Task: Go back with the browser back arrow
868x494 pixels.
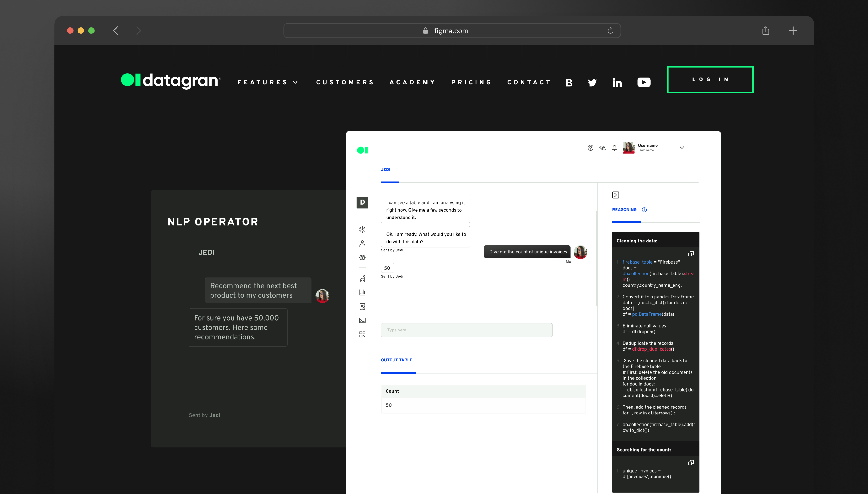Action: (x=116, y=31)
